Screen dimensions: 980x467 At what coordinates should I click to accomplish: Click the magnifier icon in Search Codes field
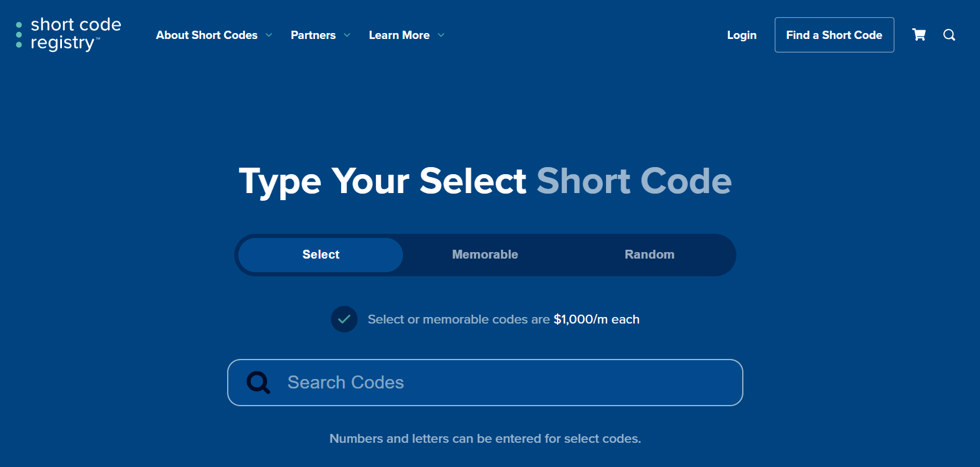click(x=258, y=383)
